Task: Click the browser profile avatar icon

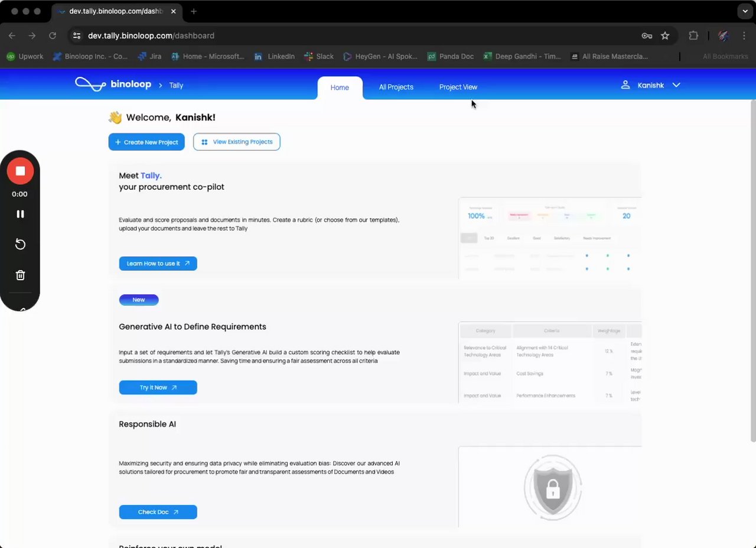Action: (724, 35)
